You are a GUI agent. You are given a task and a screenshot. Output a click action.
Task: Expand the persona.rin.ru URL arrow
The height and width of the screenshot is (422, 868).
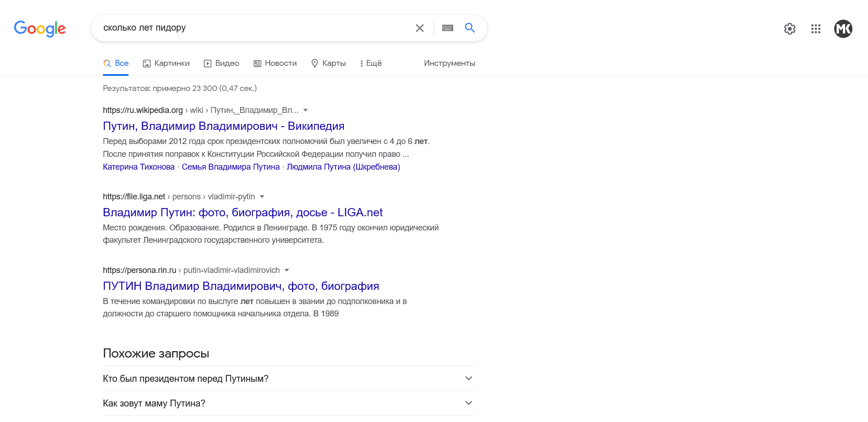(287, 270)
